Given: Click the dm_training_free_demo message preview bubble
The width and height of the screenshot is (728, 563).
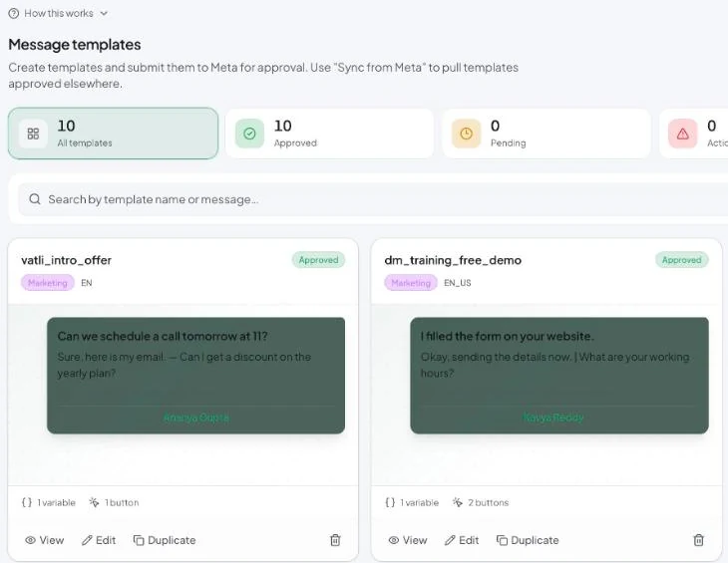Looking at the screenshot, I should (559, 376).
